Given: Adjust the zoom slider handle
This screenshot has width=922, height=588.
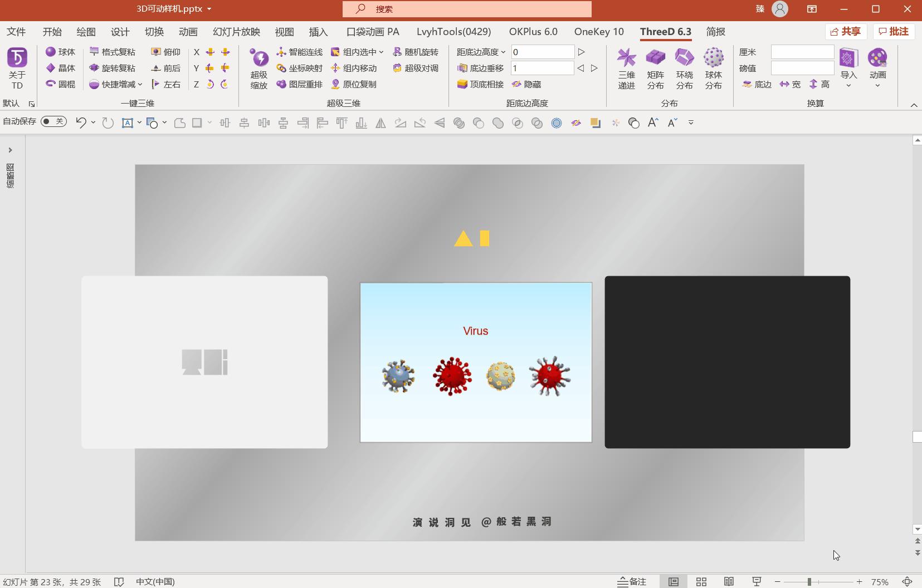Looking at the screenshot, I should [x=809, y=582].
